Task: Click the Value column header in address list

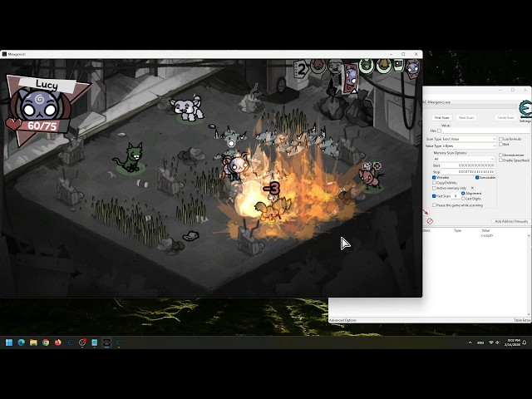Action: [485, 230]
